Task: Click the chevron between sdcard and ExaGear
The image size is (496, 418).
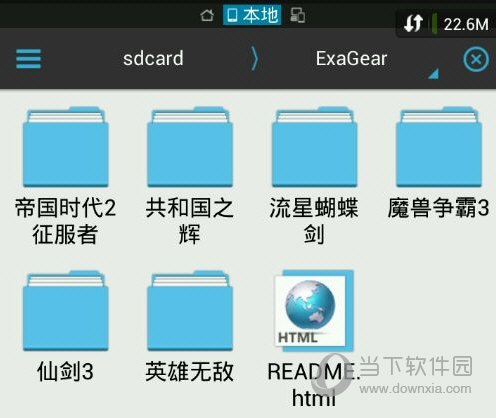Action: pos(254,59)
